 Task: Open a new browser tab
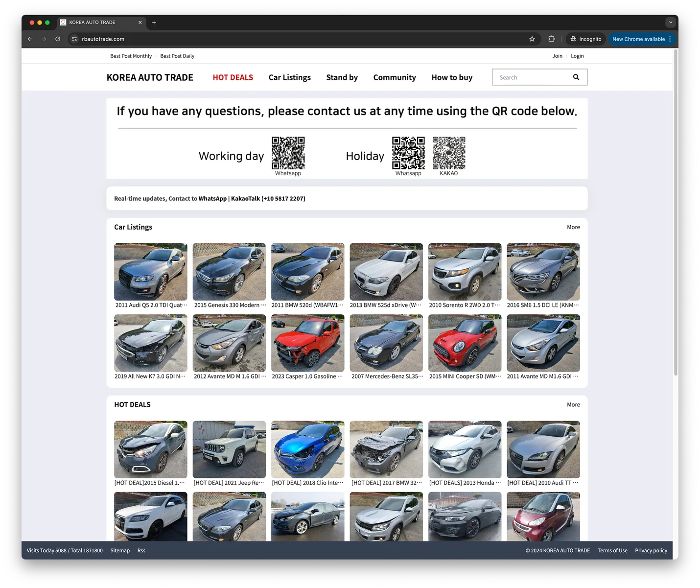click(x=154, y=23)
